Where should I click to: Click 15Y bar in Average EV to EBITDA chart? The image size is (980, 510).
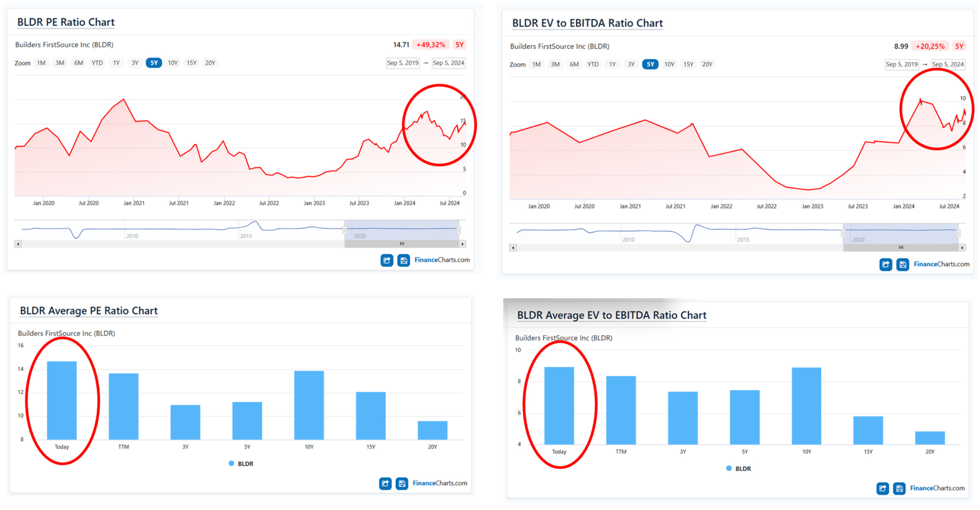(x=868, y=430)
